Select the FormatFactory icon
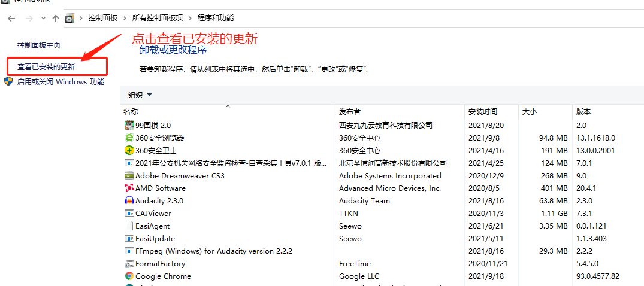644x286 pixels. (x=129, y=264)
